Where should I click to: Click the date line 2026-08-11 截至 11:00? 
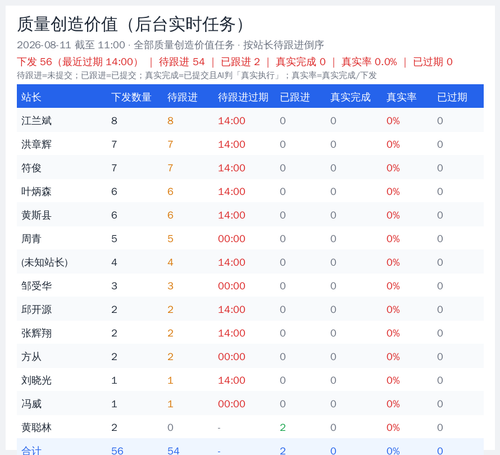pyautogui.click(x=71, y=45)
